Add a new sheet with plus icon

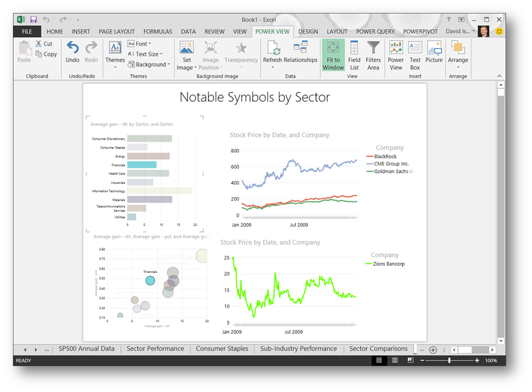[x=433, y=349]
